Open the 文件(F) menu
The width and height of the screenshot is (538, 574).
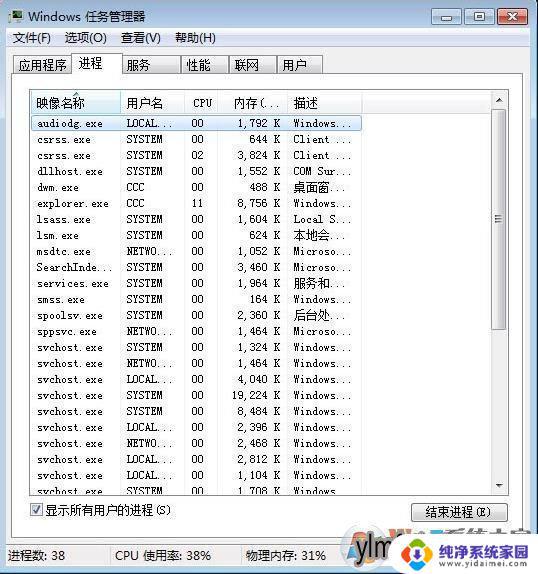pos(31,38)
